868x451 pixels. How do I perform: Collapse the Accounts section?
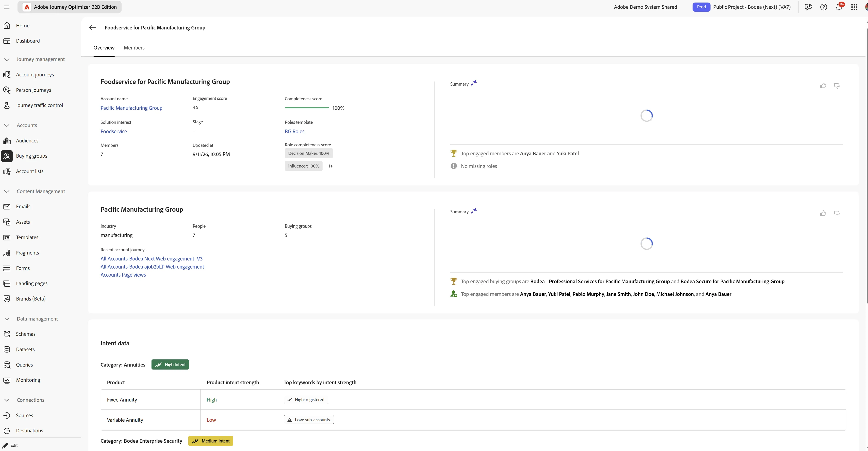point(7,125)
